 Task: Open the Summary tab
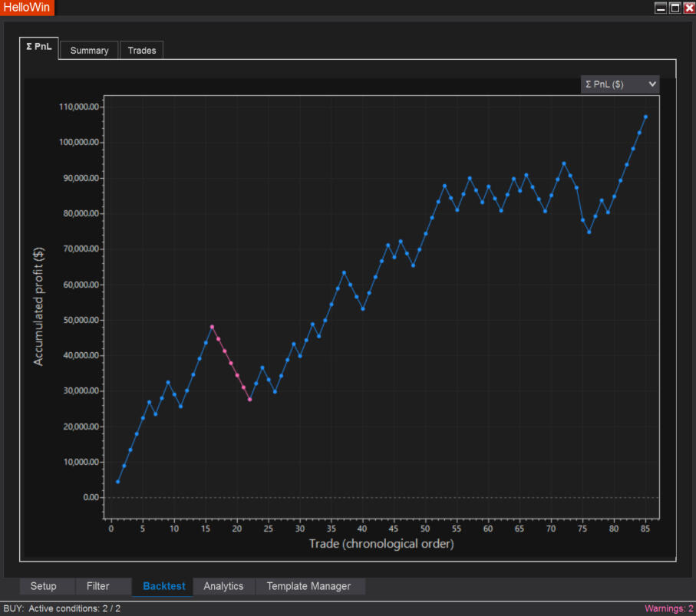tap(89, 51)
